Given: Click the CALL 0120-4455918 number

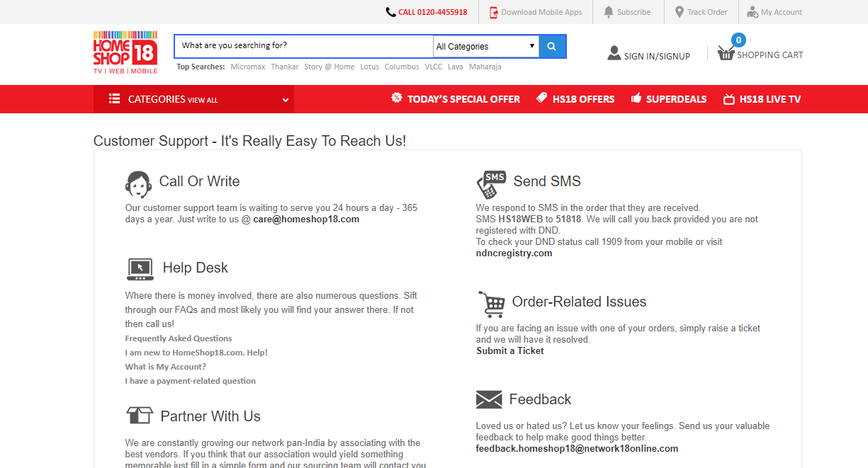Looking at the screenshot, I should coord(433,12).
